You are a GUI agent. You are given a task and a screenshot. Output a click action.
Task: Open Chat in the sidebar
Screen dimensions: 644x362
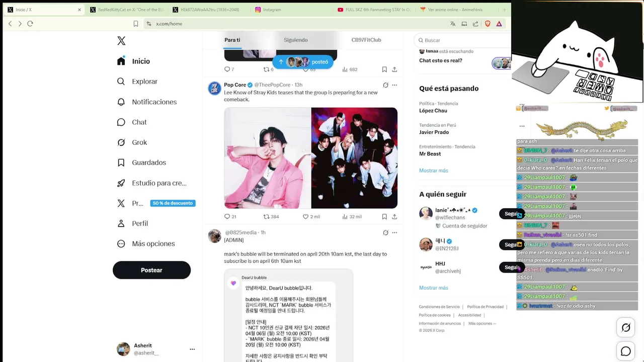131,122
